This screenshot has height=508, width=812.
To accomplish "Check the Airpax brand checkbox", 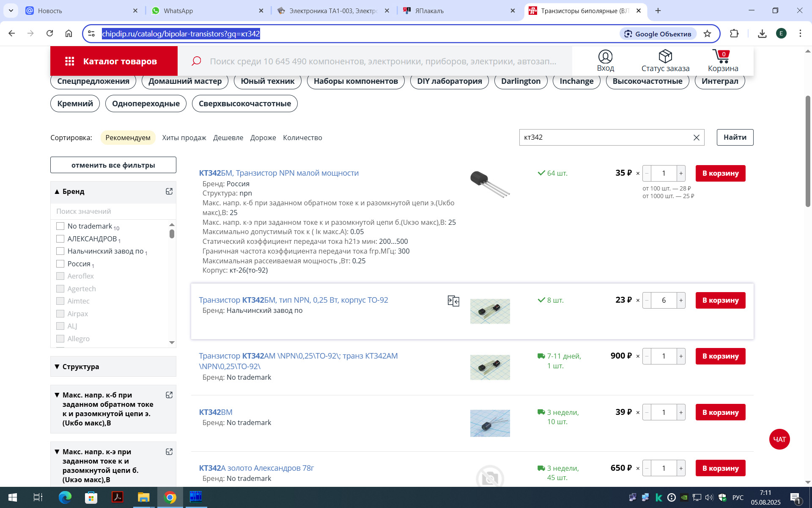I will [60, 314].
